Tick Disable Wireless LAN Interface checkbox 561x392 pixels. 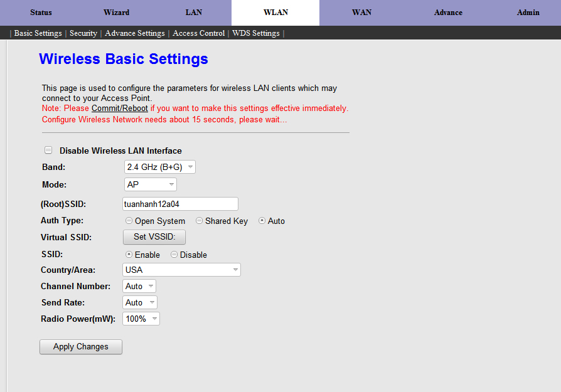[x=48, y=151]
